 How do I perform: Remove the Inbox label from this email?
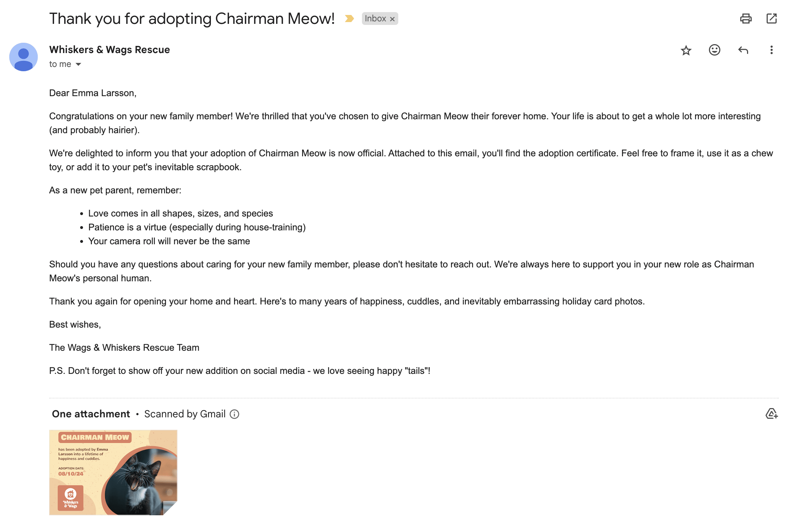click(x=392, y=19)
